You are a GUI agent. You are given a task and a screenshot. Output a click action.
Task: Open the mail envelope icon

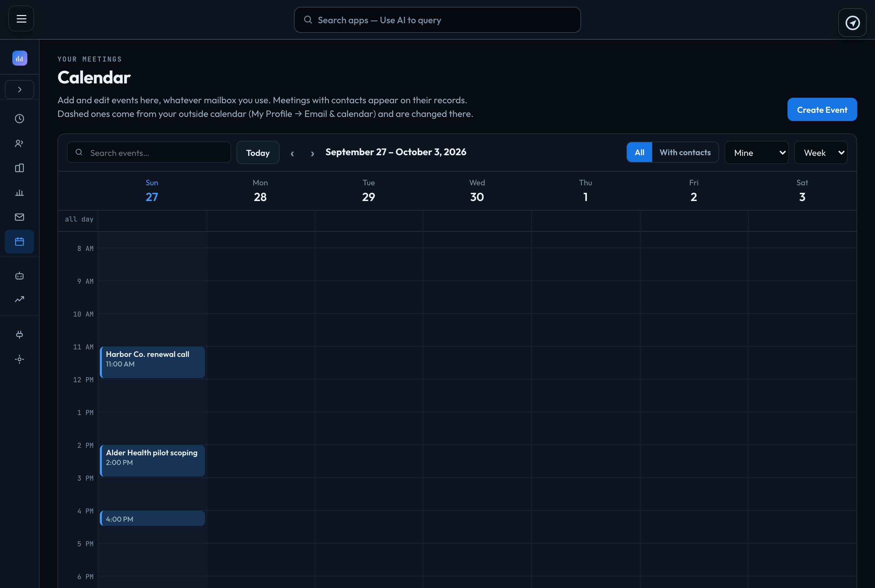pos(19,217)
